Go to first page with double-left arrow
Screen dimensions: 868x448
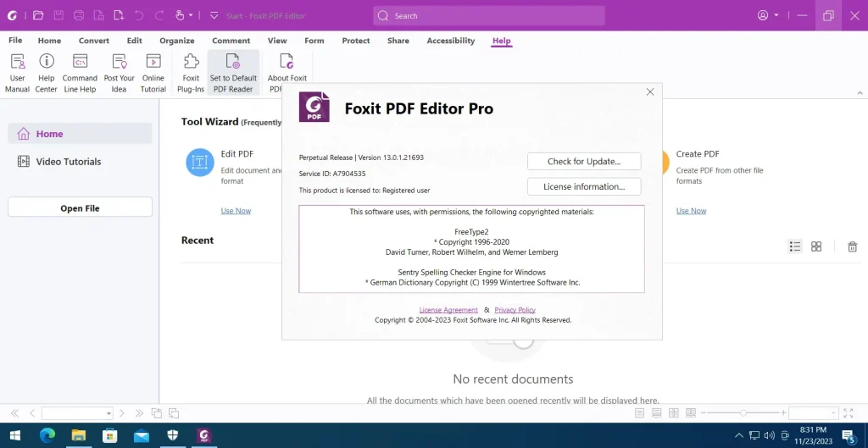pyautogui.click(x=14, y=413)
